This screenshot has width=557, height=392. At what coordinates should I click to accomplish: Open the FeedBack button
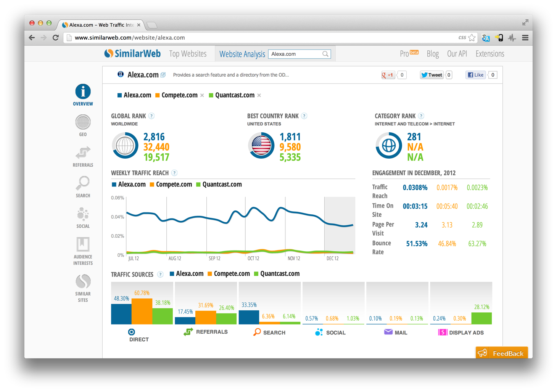click(x=502, y=353)
